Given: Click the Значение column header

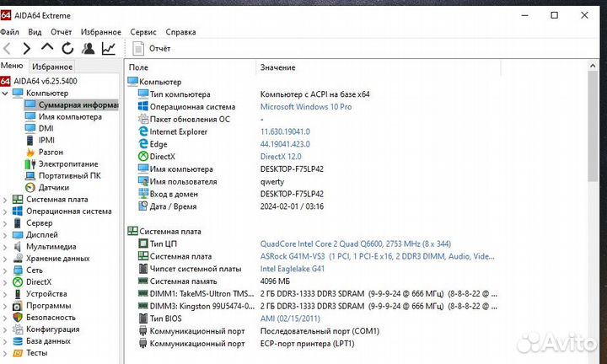Looking at the screenshot, I should 277,67.
